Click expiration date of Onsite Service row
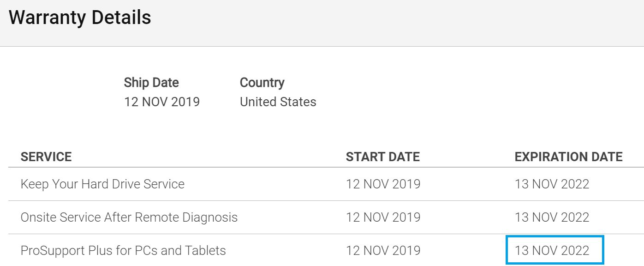 pyautogui.click(x=552, y=217)
